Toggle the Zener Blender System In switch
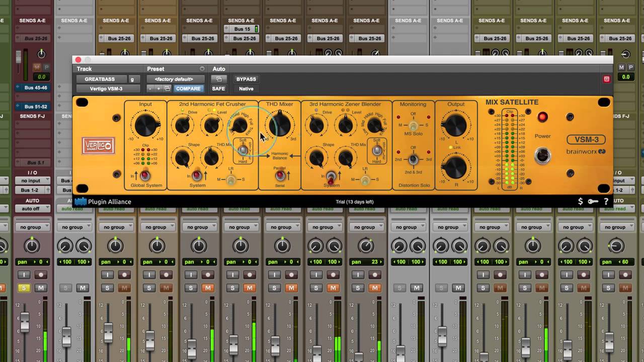Viewport: 644px width, 362px height. pos(331,177)
